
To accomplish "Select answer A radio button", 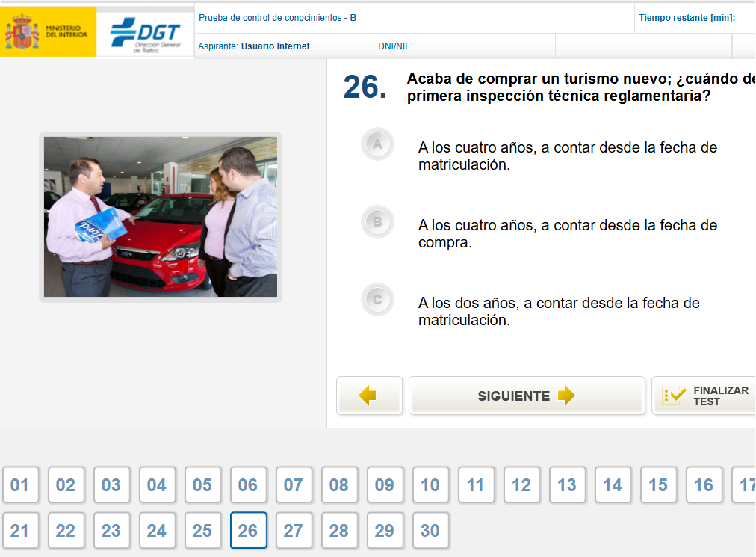I will coord(377,144).
